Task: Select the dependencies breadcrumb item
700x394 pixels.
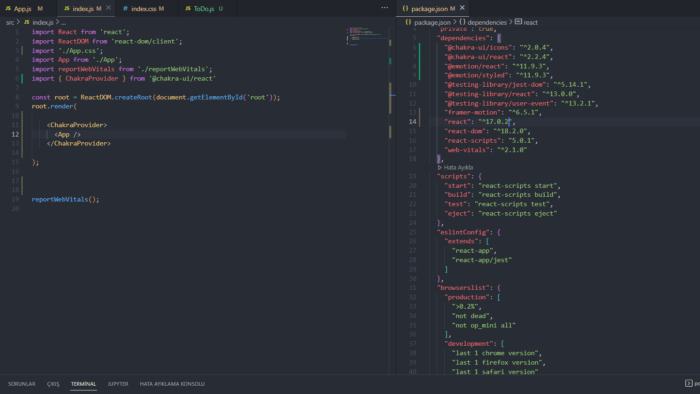Action: click(x=487, y=22)
